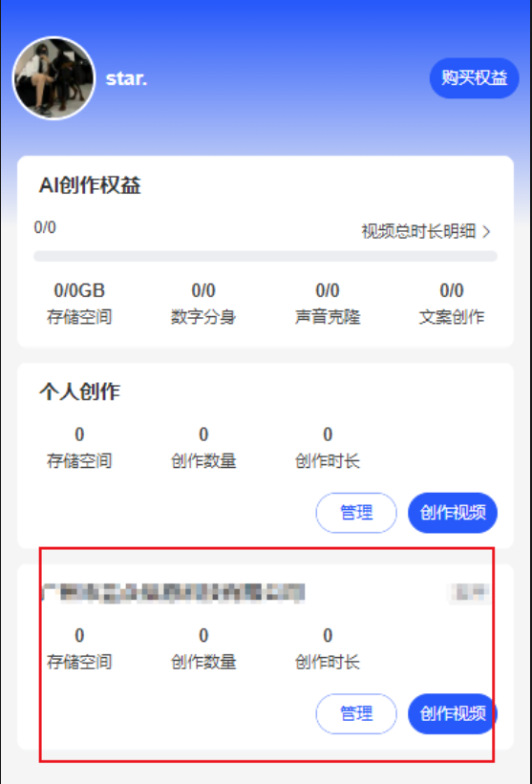532x784 pixels.
Task: Select the 文案创作 quota item
Action: tap(452, 303)
